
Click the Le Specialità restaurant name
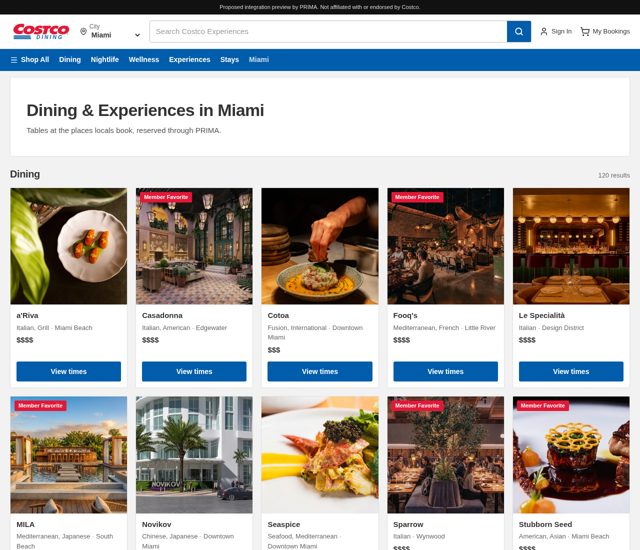point(542,315)
